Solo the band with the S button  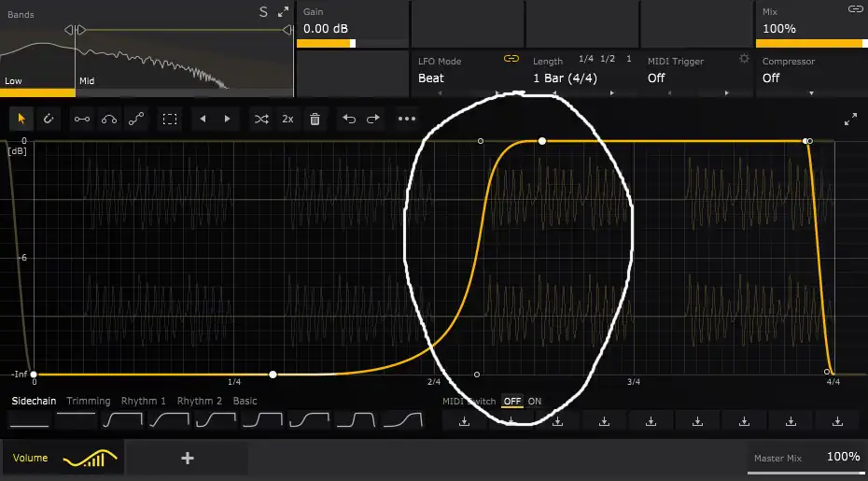pyautogui.click(x=263, y=12)
